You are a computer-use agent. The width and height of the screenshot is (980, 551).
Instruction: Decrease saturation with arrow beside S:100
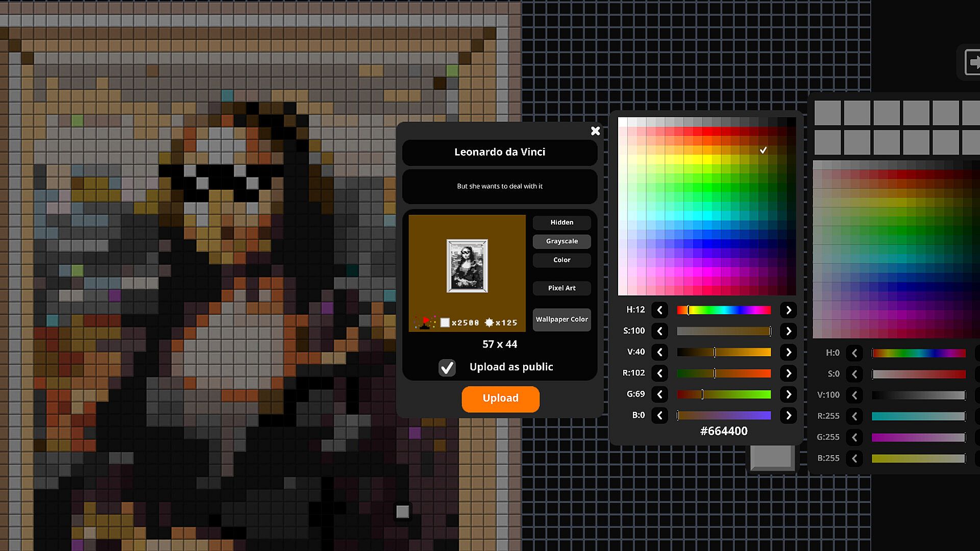[659, 331]
